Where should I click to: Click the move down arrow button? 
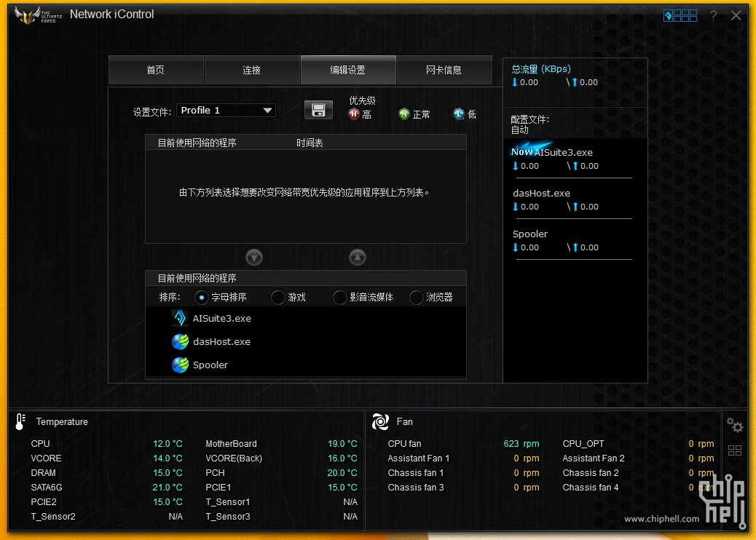click(254, 258)
